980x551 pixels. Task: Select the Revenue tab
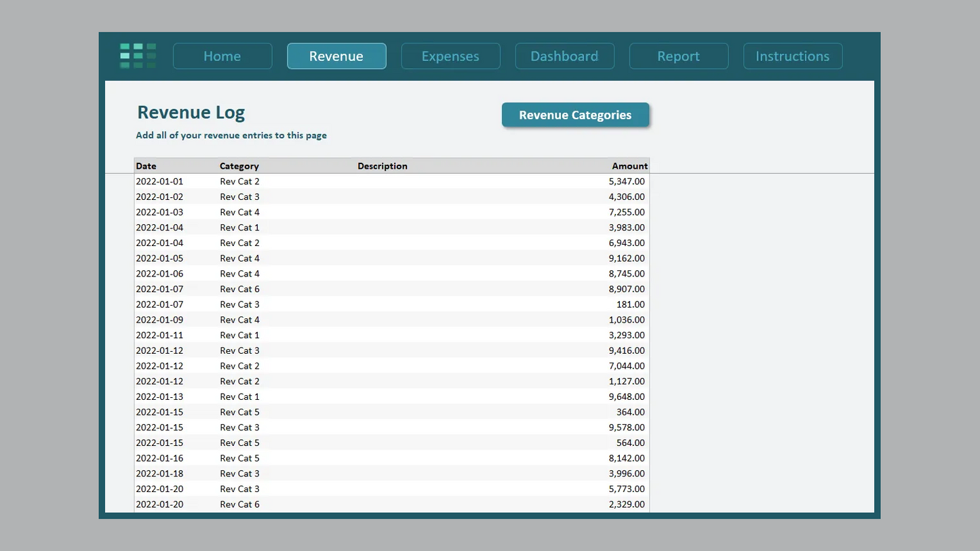(336, 56)
